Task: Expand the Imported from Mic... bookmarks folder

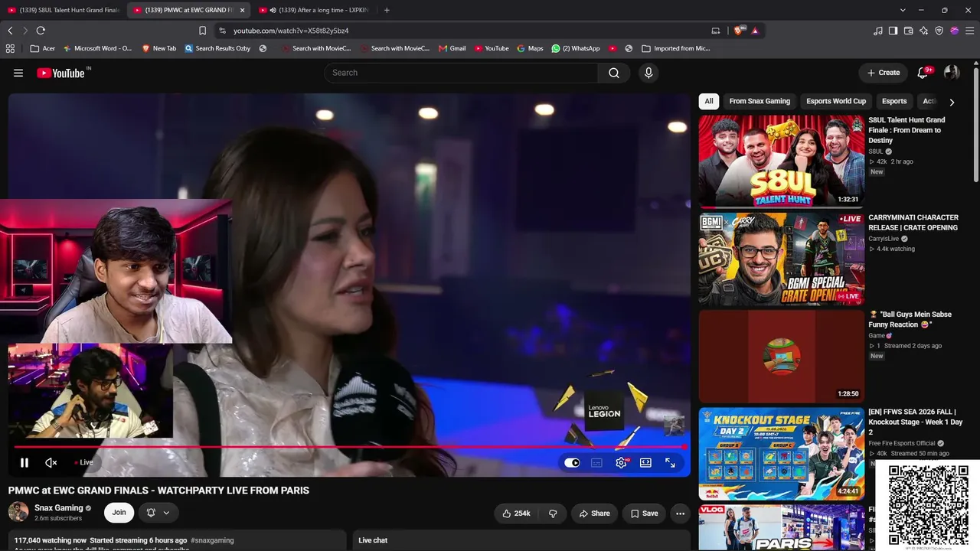Action: (676, 48)
